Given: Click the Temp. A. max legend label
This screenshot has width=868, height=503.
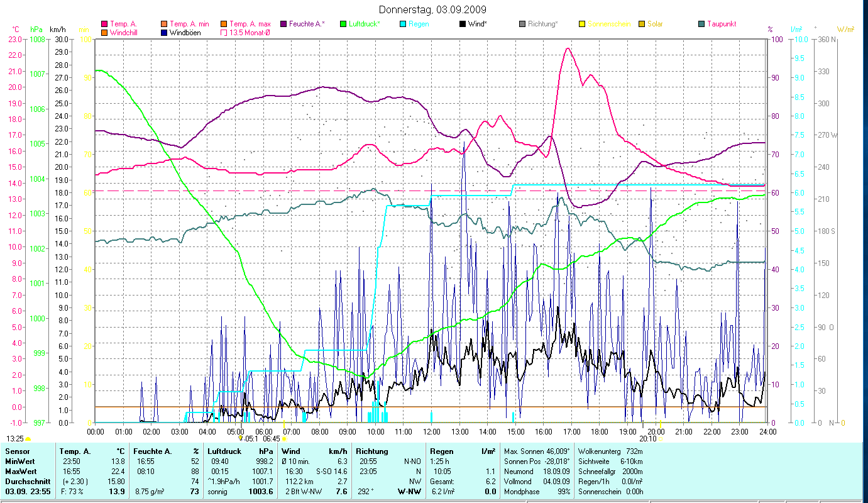Looking at the screenshot, I should click(x=250, y=24).
